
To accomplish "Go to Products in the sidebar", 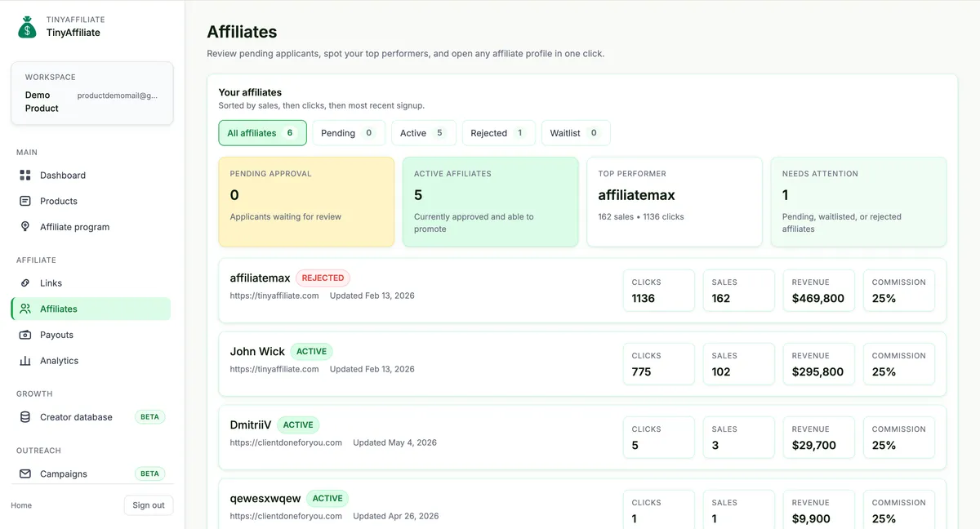I will pyautogui.click(x=91, y=201).
